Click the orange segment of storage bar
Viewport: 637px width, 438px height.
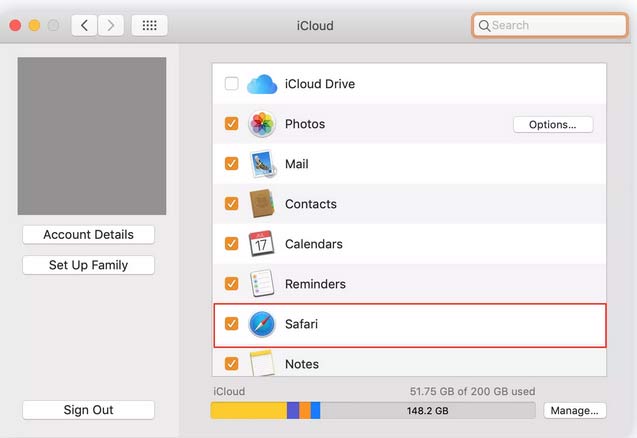tap(305, 410)
